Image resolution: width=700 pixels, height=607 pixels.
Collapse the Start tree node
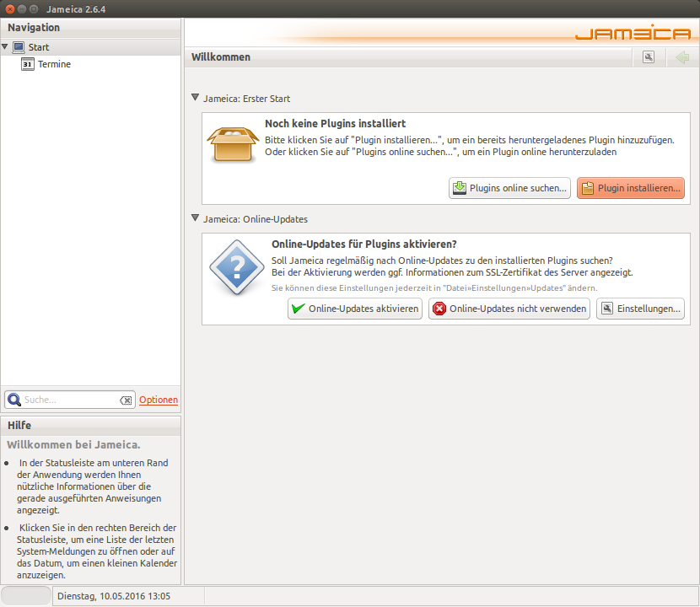pyautogui.click(x=5, y=46)
